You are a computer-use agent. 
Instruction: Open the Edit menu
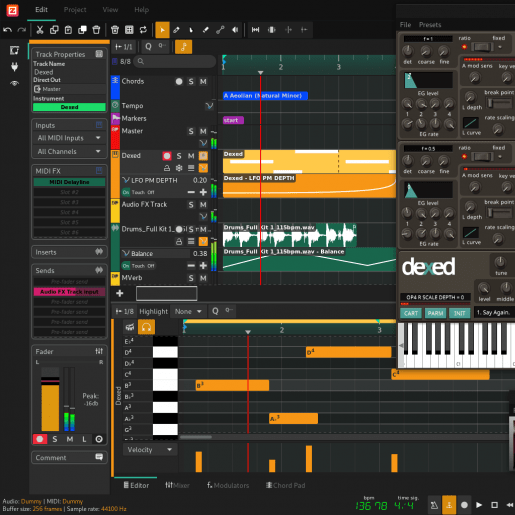click(x=41, y=10)
